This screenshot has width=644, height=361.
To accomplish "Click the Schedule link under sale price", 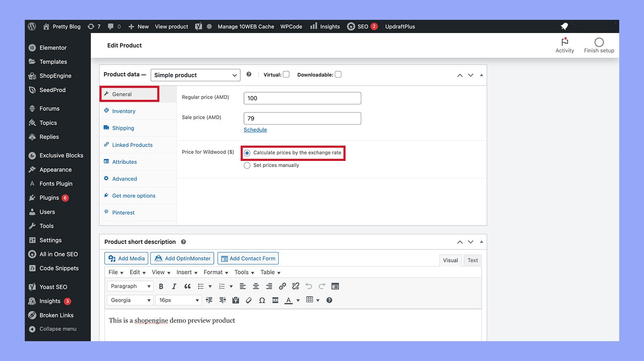I will (255, 130).
